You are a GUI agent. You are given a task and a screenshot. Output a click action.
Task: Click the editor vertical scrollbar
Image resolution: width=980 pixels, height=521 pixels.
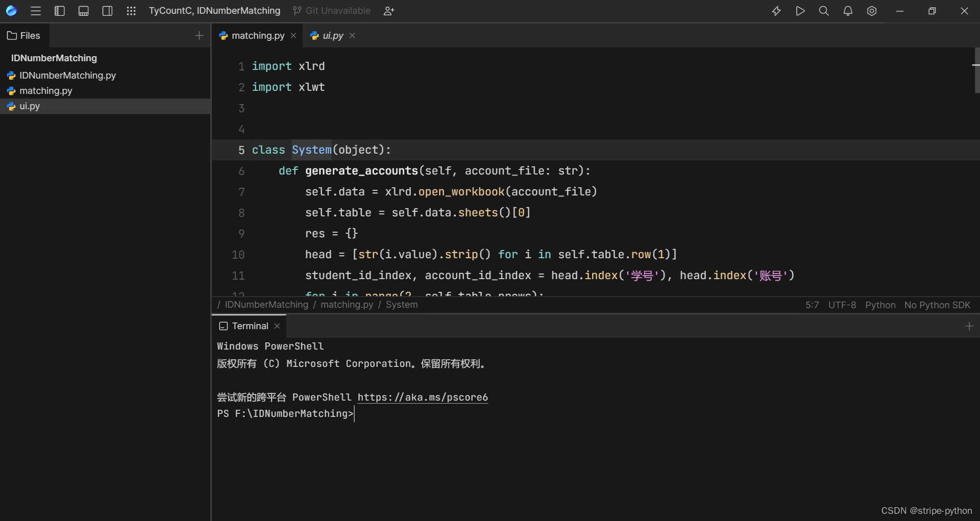point(976,70)
